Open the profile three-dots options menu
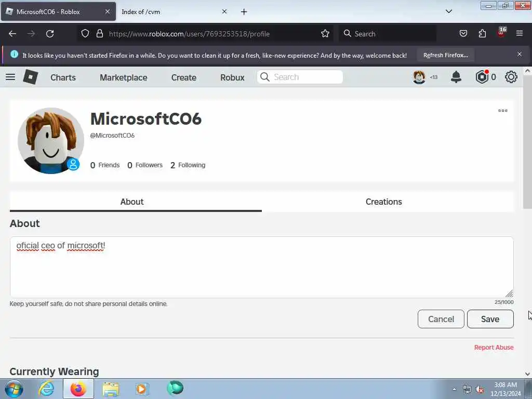 (x=503, y=111)
